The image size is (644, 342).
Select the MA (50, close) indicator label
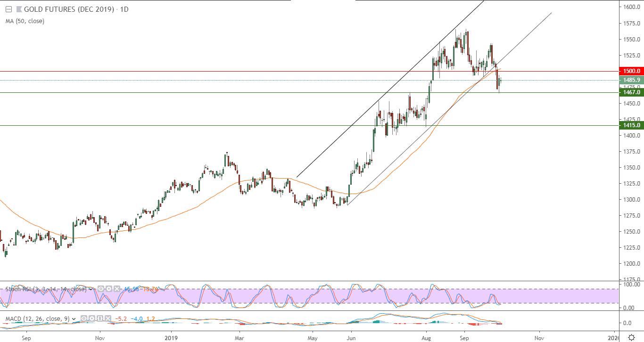point(25,21)
